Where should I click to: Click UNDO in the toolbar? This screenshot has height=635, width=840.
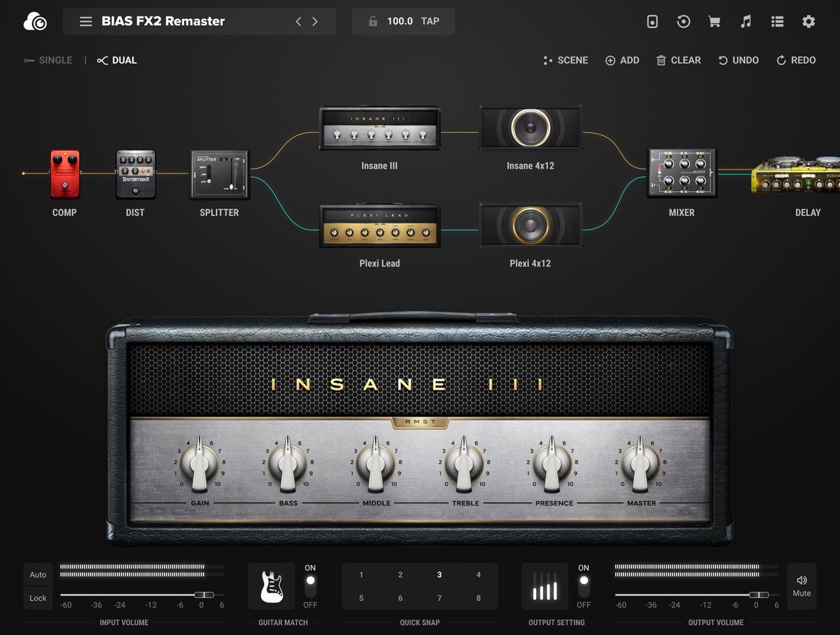tap(738, 60)
